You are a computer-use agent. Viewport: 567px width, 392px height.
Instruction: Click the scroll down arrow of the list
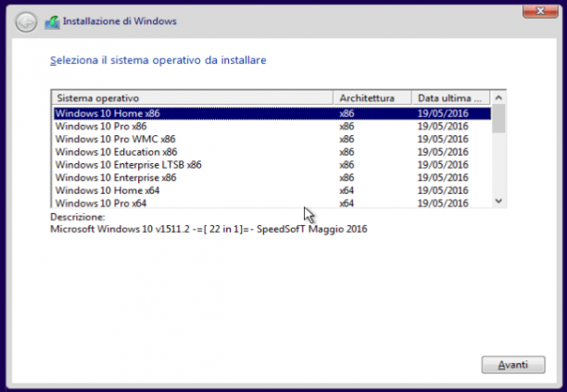498,201
